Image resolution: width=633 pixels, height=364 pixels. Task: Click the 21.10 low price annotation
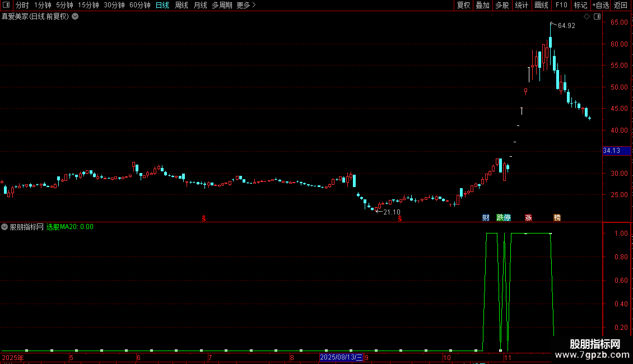point(392,212)
